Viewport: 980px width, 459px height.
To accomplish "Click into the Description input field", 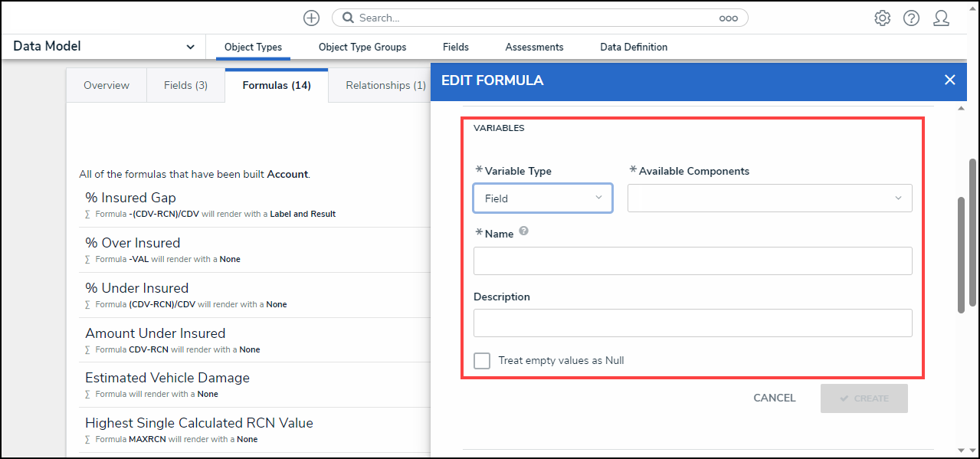I will pos(693,323).
